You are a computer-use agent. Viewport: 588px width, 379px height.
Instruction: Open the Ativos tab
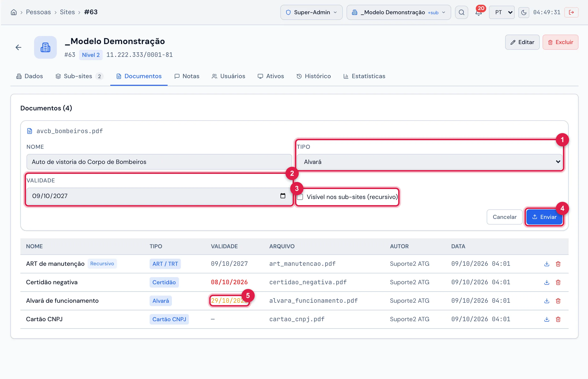tap(271, 76)
